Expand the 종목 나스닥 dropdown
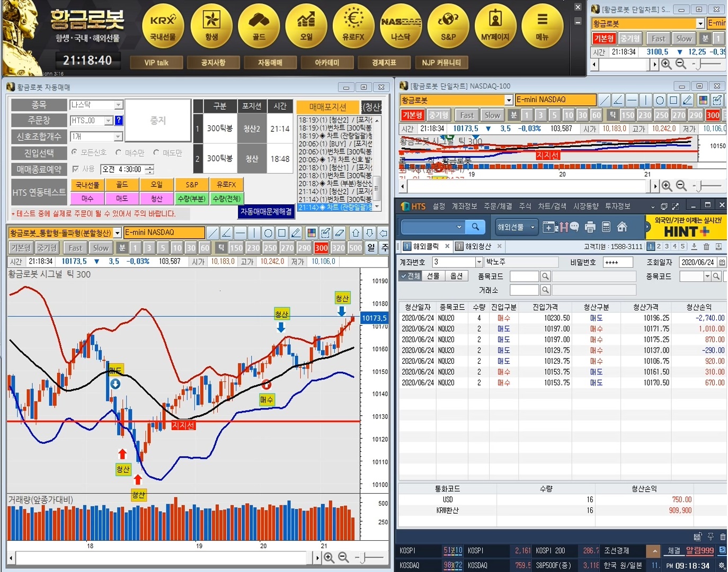 [x=119, y=105]
